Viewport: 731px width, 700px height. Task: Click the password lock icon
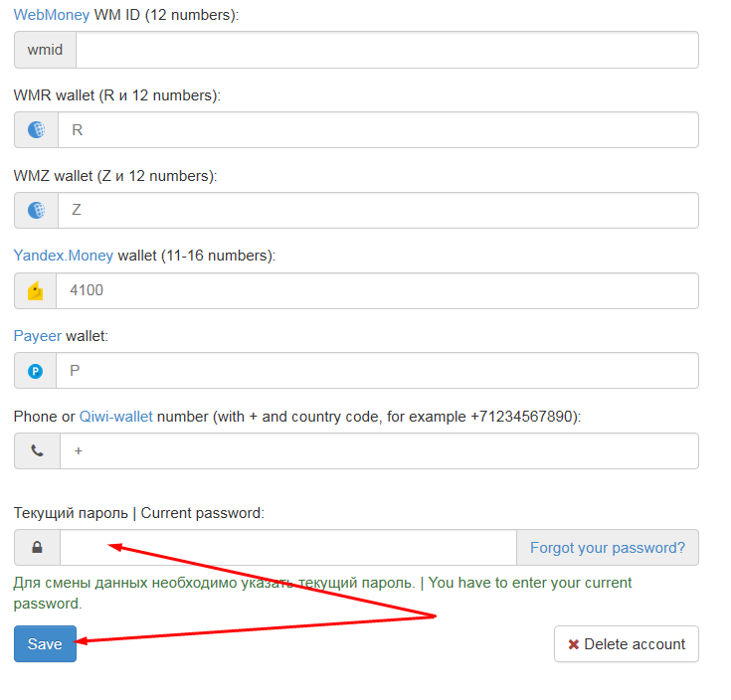click(37, 547)
